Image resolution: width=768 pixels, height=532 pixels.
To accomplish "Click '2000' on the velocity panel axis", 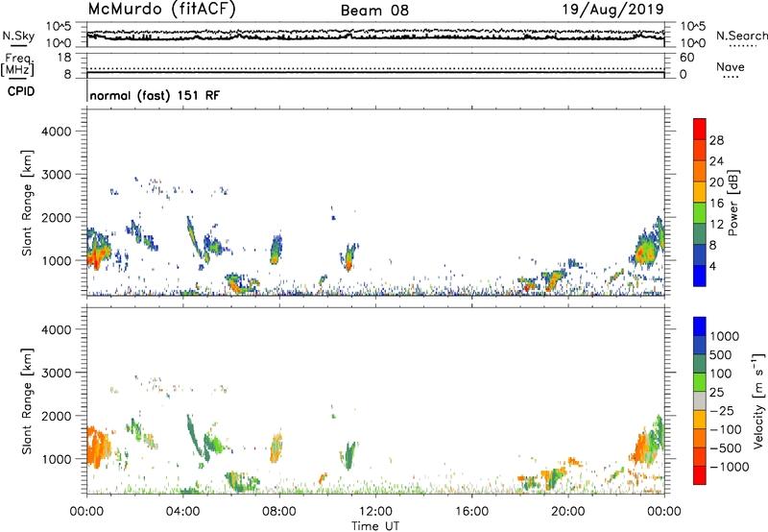I will click(57, 416).
